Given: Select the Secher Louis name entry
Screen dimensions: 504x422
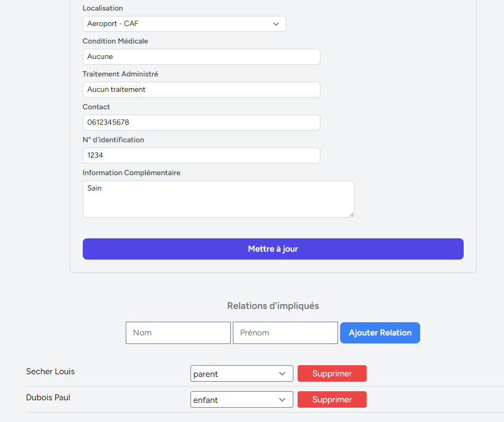Looking at the screenshot, I should (x=50, y=372).
